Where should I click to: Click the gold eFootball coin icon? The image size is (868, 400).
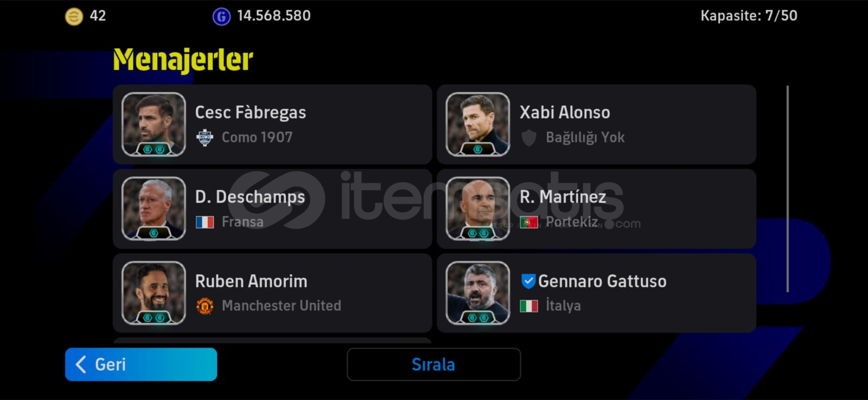74,16
